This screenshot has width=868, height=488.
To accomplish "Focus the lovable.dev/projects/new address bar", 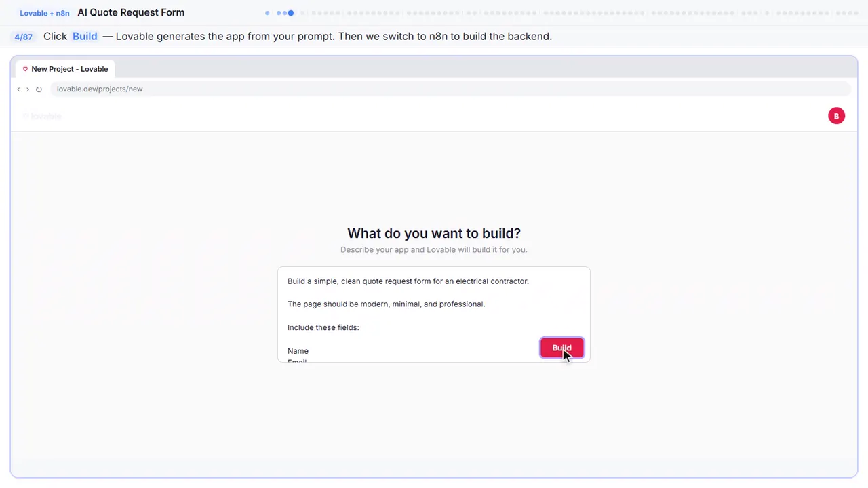I will 451,89.
